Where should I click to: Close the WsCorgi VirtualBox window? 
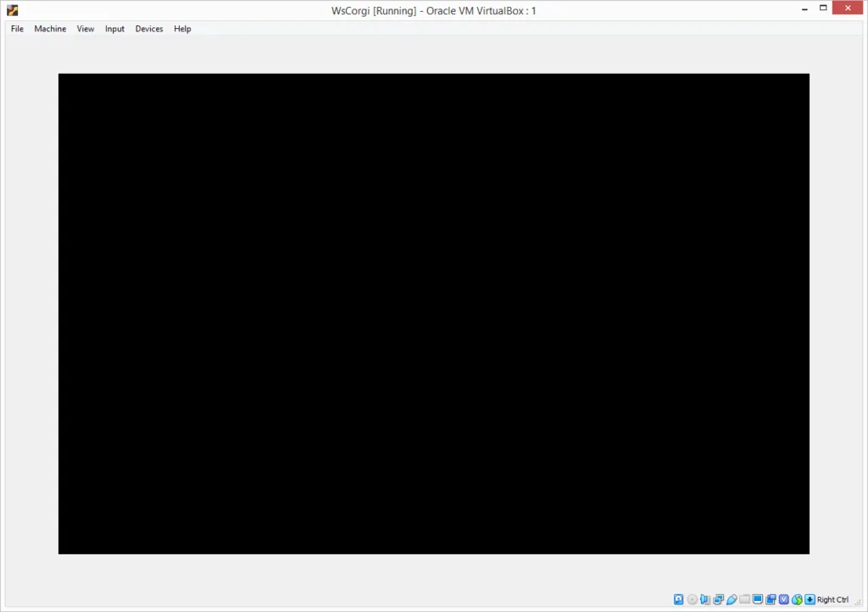848,8
